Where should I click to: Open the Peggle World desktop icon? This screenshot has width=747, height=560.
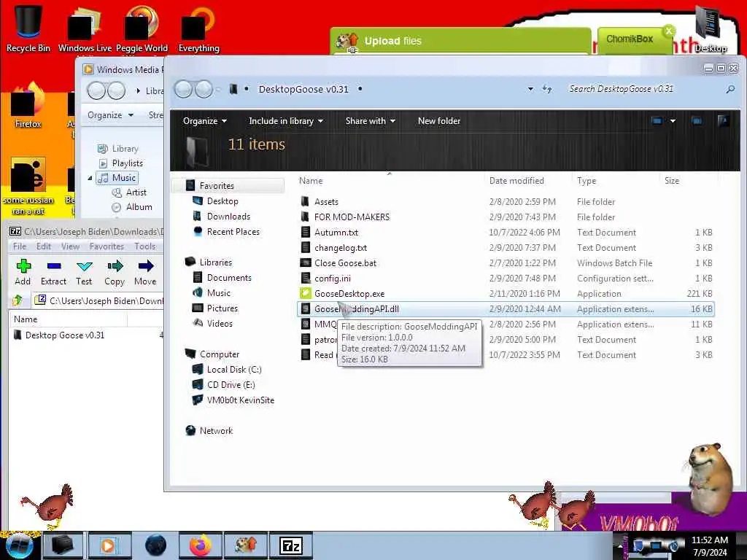(142, 28)
